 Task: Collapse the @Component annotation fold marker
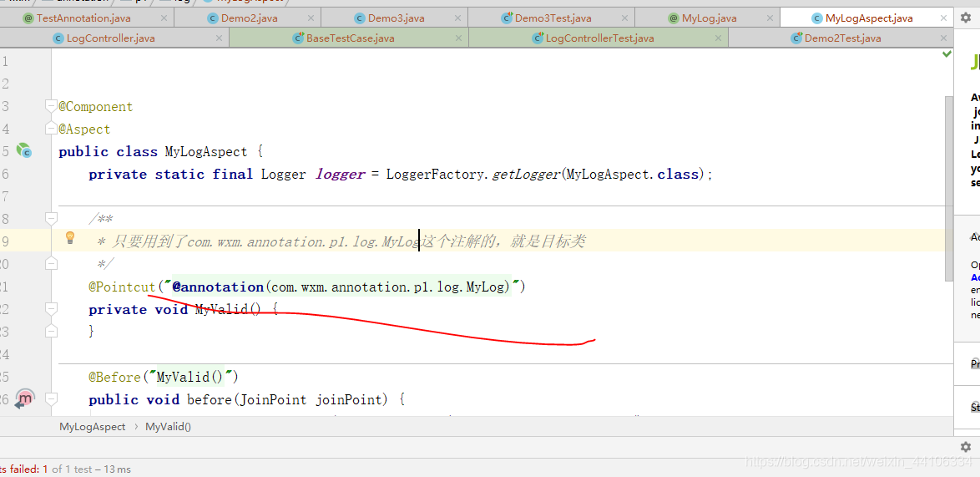(51, 107)
